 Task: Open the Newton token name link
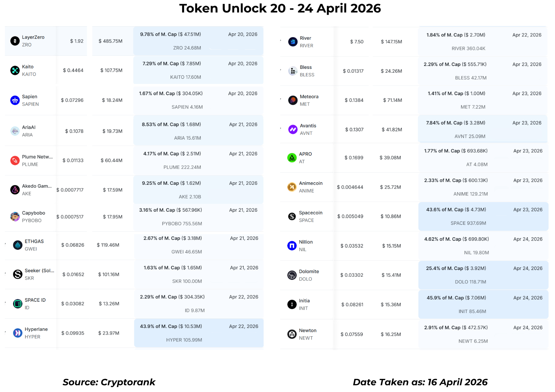(x=307, y=331)
